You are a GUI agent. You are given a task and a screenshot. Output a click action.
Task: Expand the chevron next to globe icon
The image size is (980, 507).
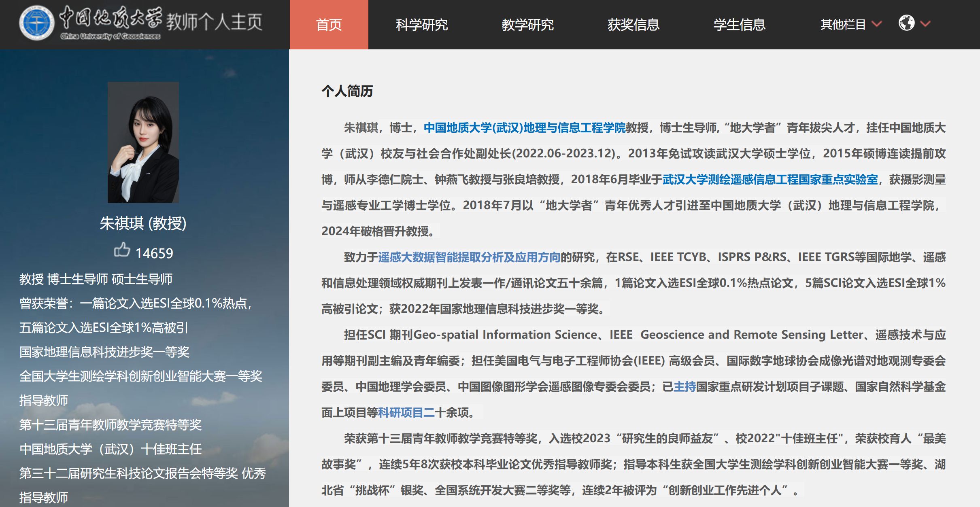pyautogui.click(x=925, y=24)
